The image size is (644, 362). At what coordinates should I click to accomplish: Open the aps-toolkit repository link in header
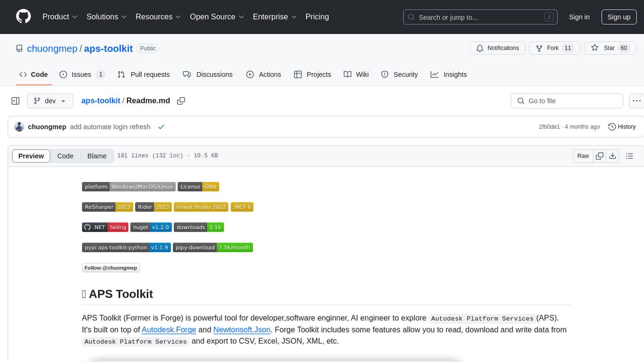[108, 48]
